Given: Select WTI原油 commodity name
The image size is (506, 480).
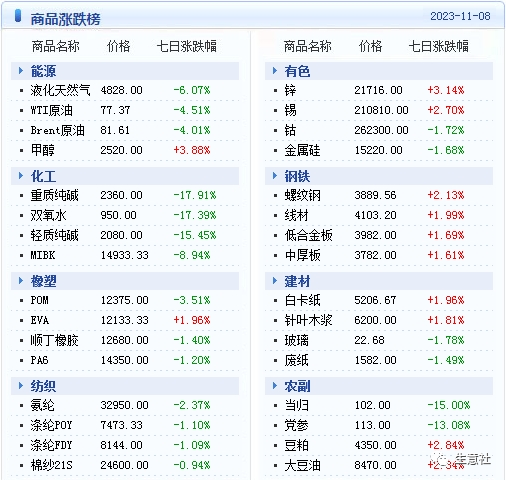Looking at the screenshot, I should click(52, 110).
